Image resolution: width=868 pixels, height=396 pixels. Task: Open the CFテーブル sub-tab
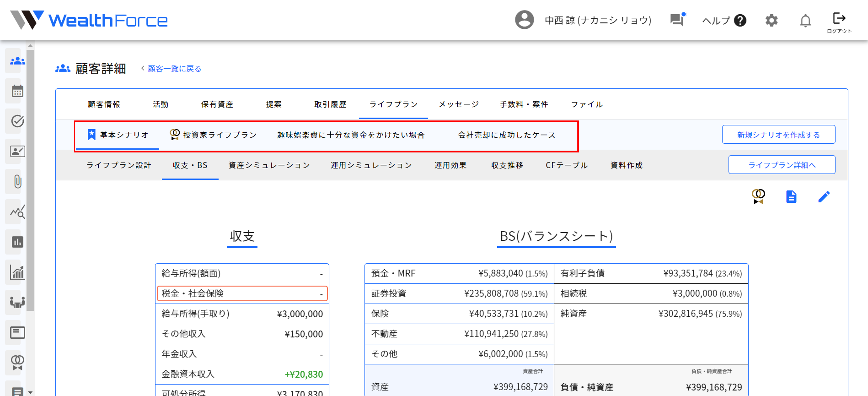(x=567, y=165)
